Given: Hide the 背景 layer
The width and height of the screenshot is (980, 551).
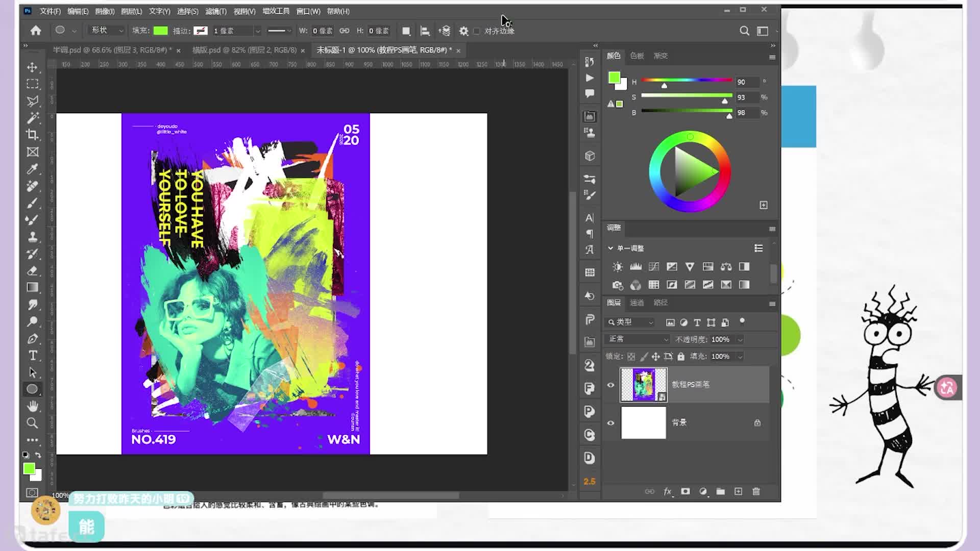Looking at the screenshot, I should point(610,423).
